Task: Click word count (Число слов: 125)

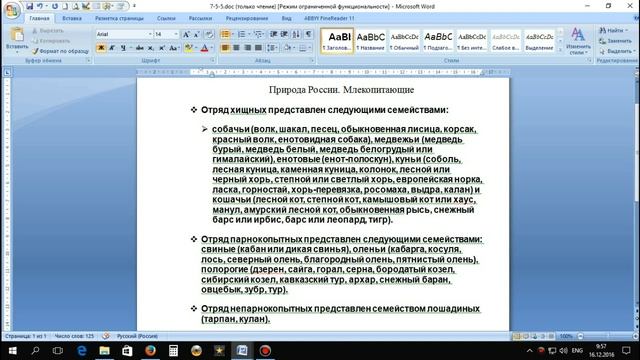Action: click(x=74, y=336)
